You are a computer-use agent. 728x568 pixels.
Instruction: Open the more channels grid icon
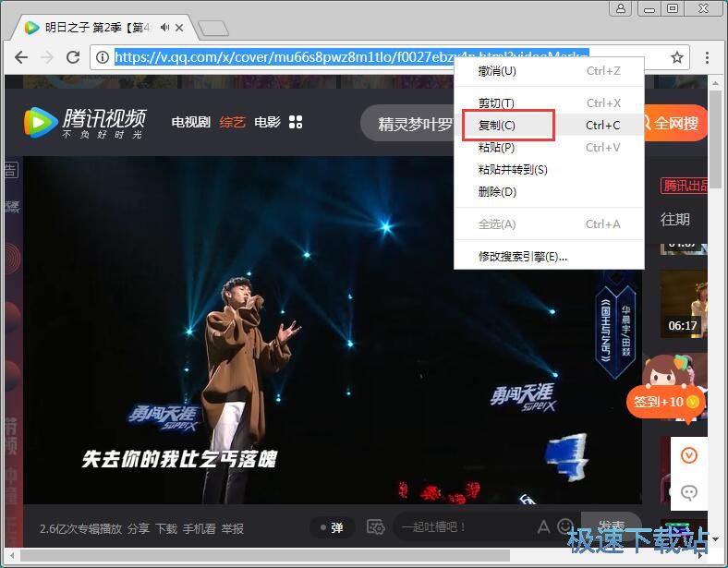(296, 122)
